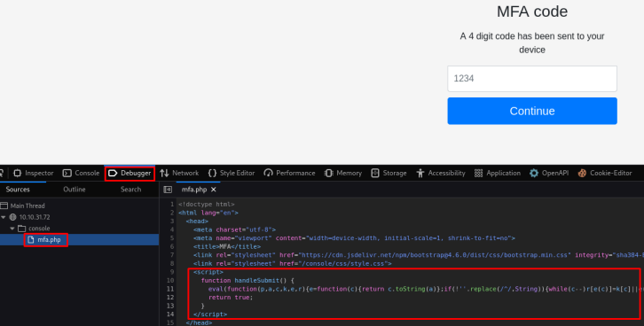Switch to the Outline panel tab
The height and width of the screenshot is (326, 644).
(x=75, y=190)
